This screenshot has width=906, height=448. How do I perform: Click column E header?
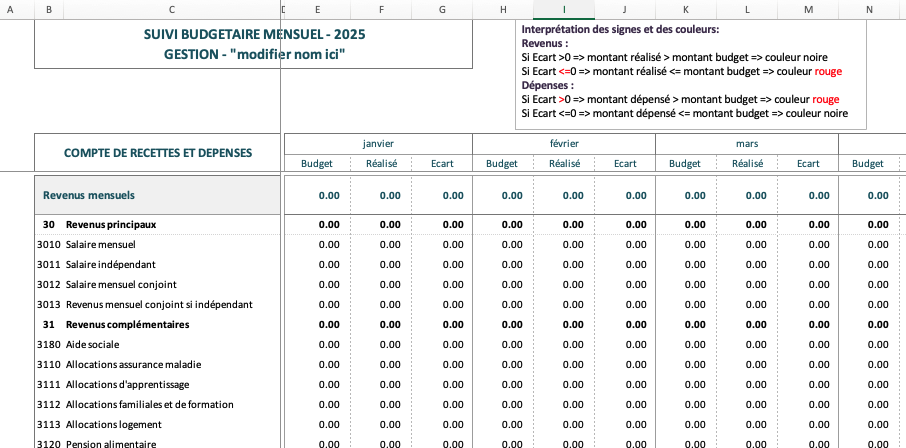click(x=317, y=9)
